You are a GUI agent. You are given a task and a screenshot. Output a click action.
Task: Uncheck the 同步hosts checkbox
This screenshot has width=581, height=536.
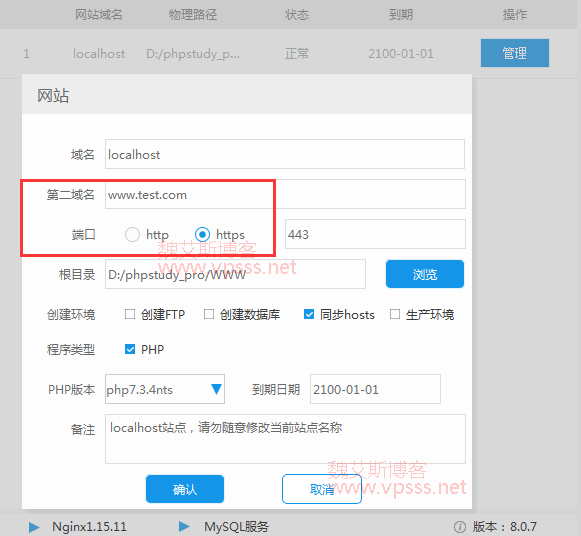(309, 314)
